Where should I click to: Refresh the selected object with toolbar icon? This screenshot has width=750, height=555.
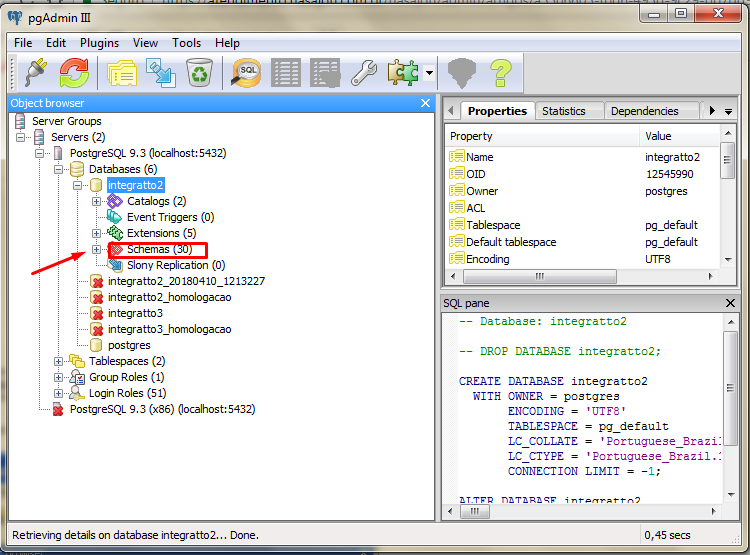tap(74, 72)
